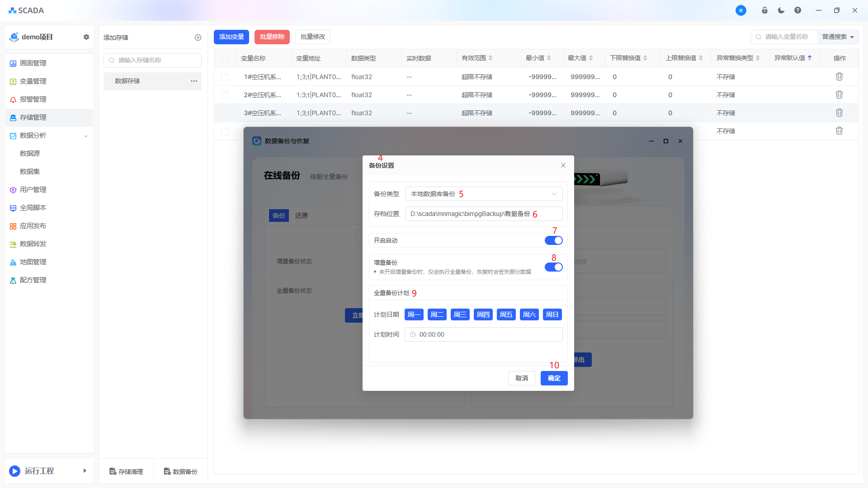Click the 计划时间 time field
Screen dimensions: 868x488
point(484,334)
